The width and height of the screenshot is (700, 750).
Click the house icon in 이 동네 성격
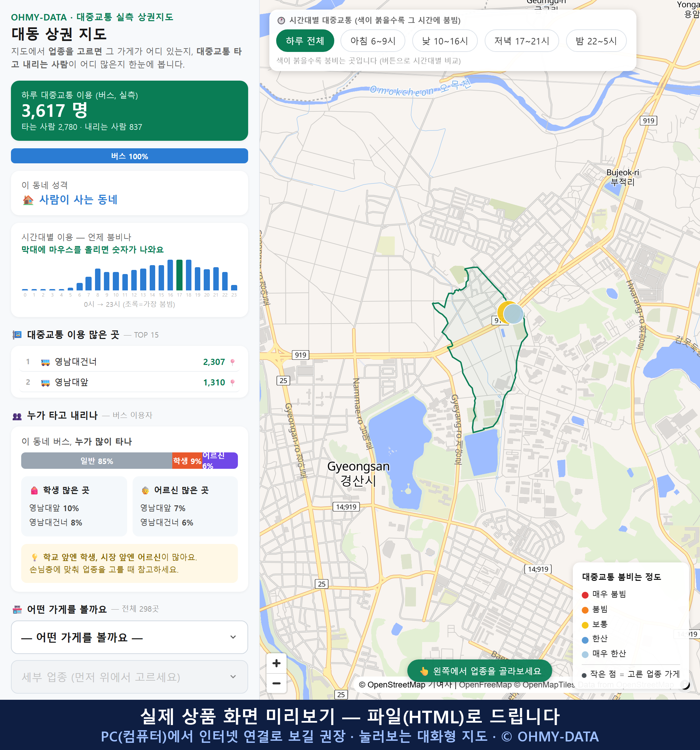(x=28, y=200)
